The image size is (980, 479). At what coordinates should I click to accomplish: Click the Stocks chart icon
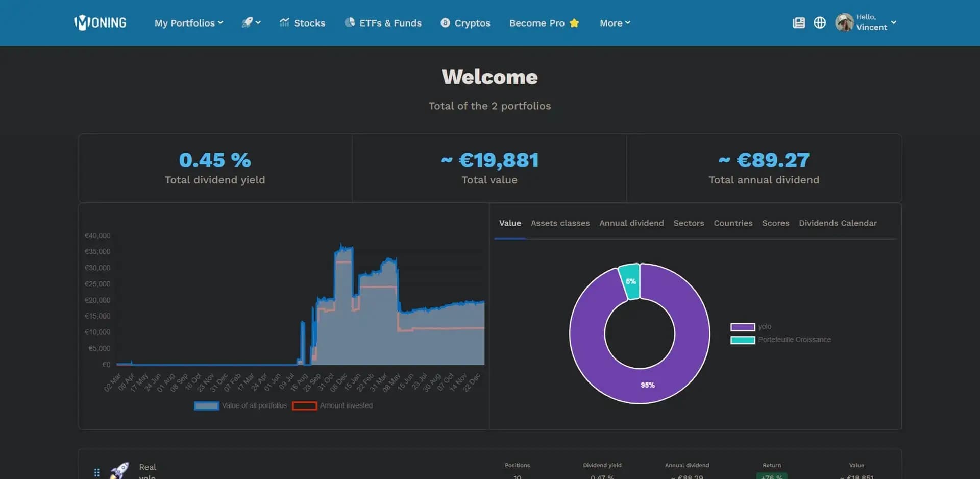[284, 22]
